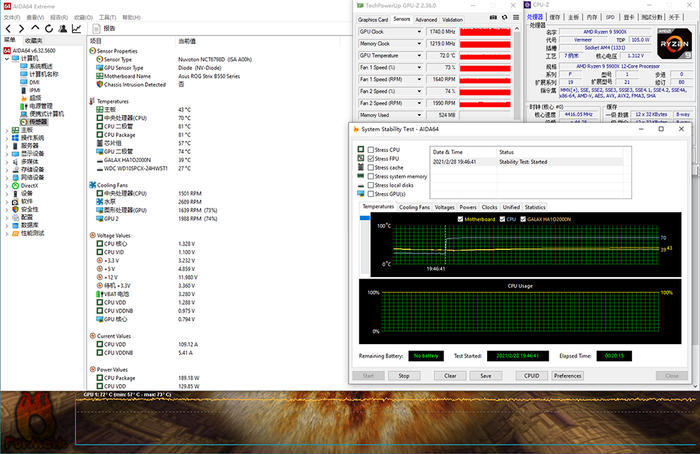Viewport: 700px width, 454px height.
Task: Switch to Cooling Fans tab in Stability Test
Action: coord(414,207)
